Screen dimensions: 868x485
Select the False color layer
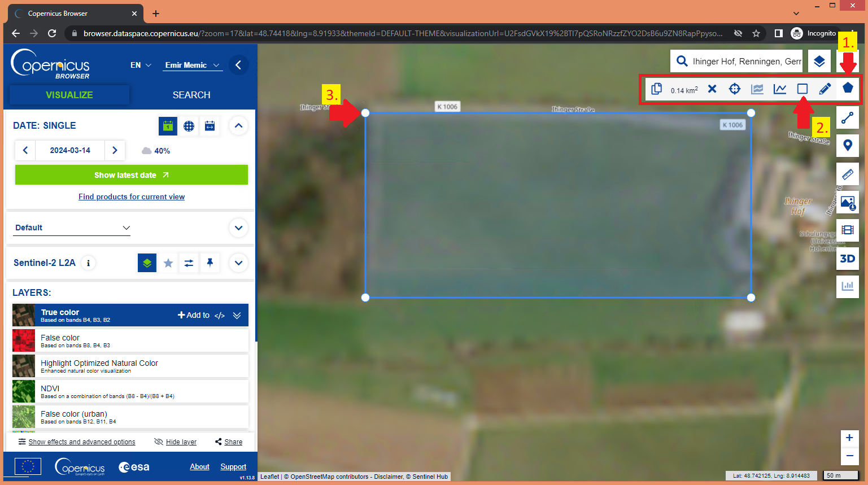click(130, 340)
